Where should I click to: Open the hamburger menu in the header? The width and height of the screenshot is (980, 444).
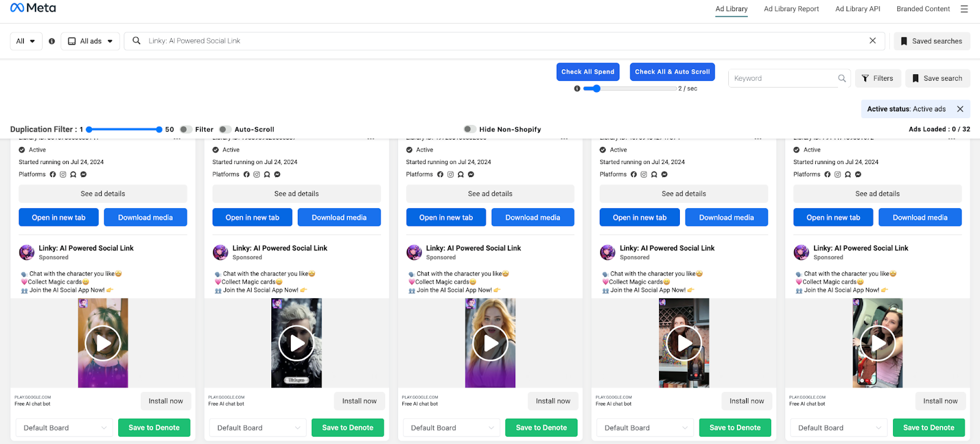964,9
